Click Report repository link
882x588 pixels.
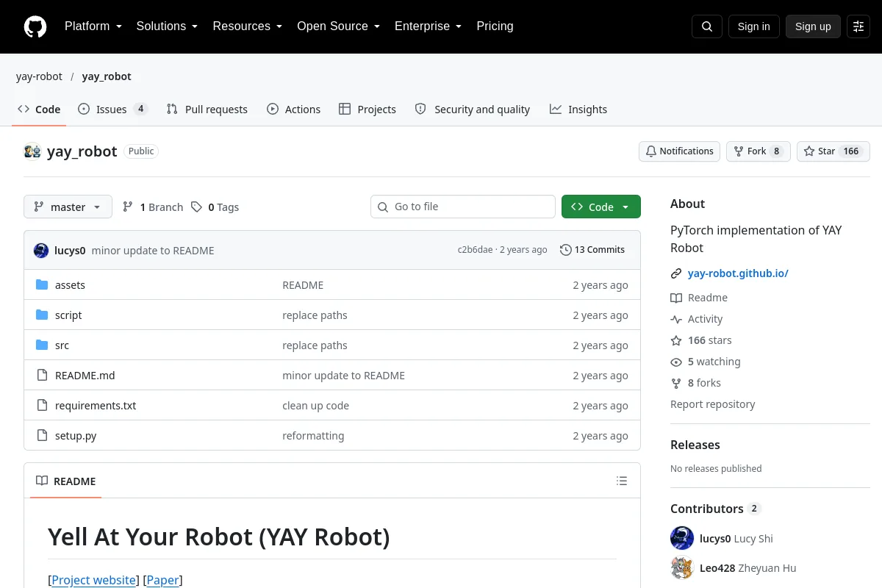coord(712,404)
